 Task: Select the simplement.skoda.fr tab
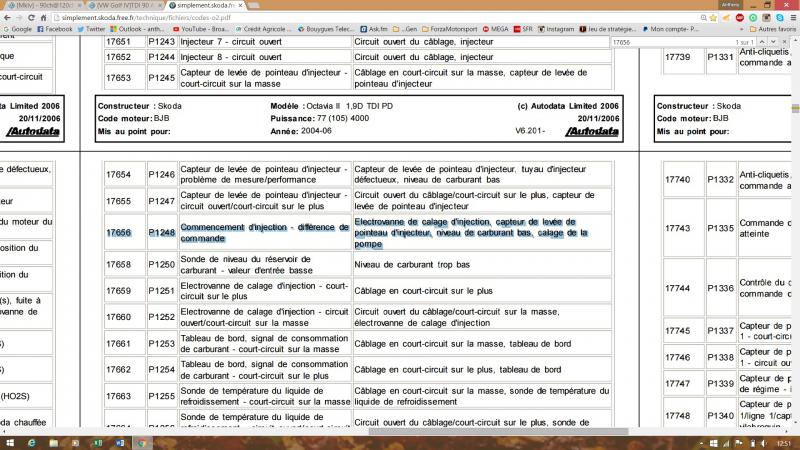click(x=204, y=5)
